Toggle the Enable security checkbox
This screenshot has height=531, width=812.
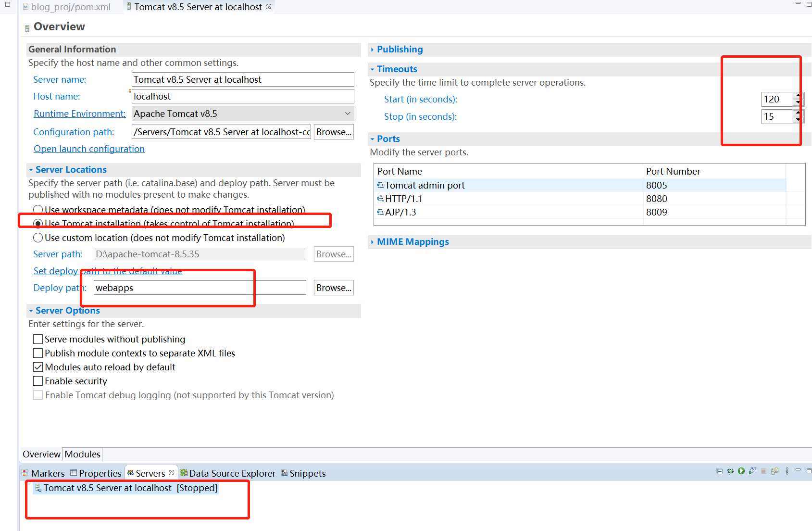tap(38, 381)
